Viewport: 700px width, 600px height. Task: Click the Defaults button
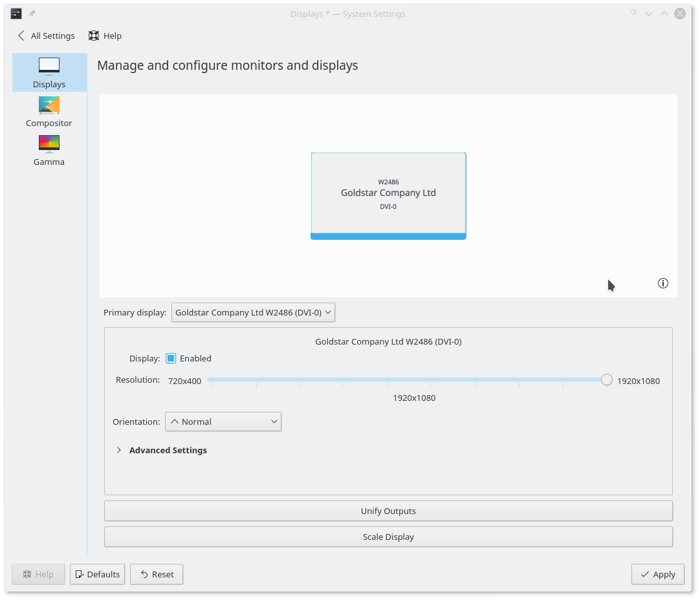[97, 574]
